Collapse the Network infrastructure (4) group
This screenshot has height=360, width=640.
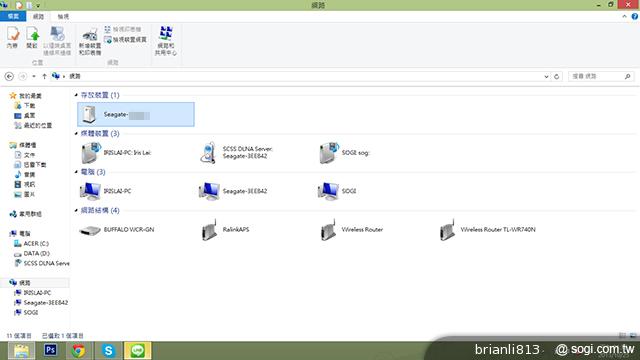[76, 210]
